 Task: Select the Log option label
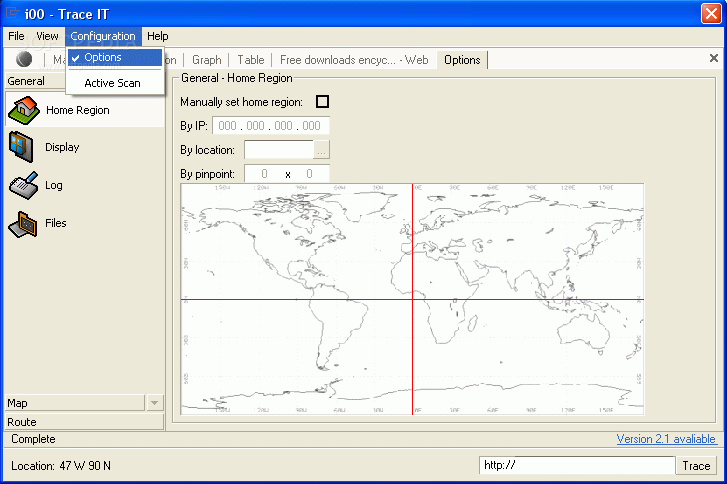click(54, 185)
